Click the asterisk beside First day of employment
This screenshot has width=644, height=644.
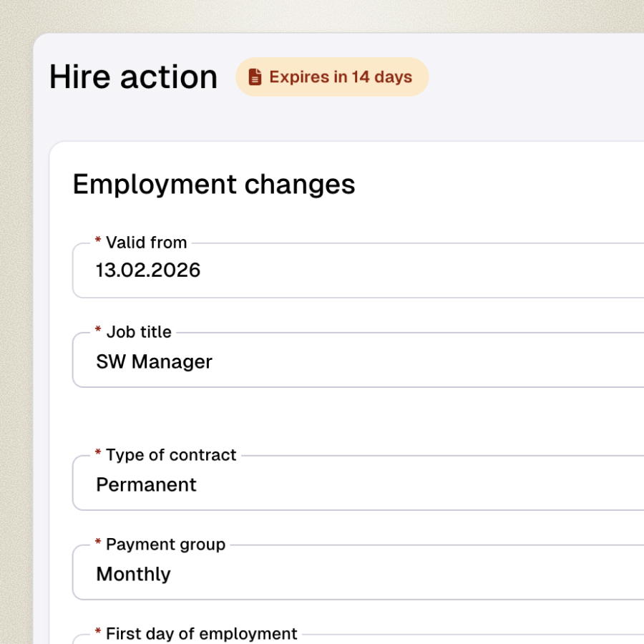click(97, 633)
